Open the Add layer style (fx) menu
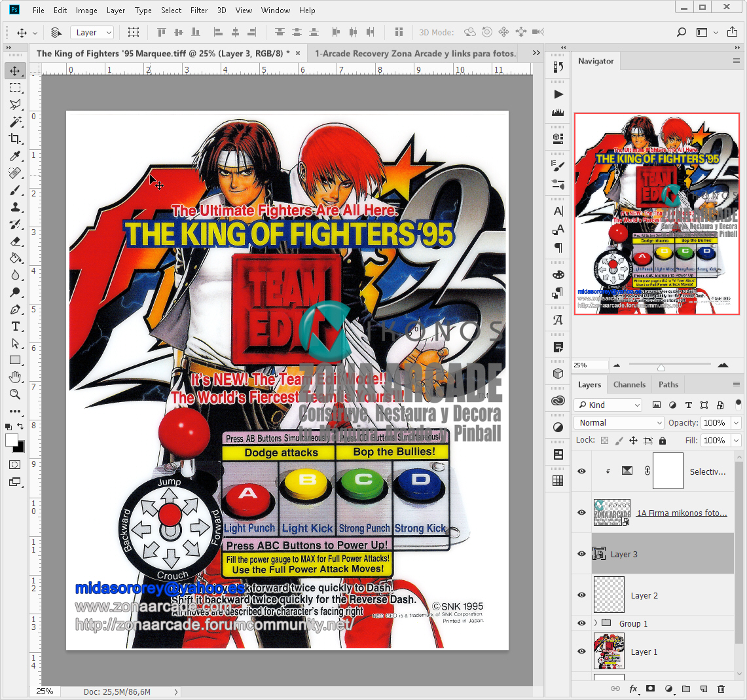 (x=633, y=688)
